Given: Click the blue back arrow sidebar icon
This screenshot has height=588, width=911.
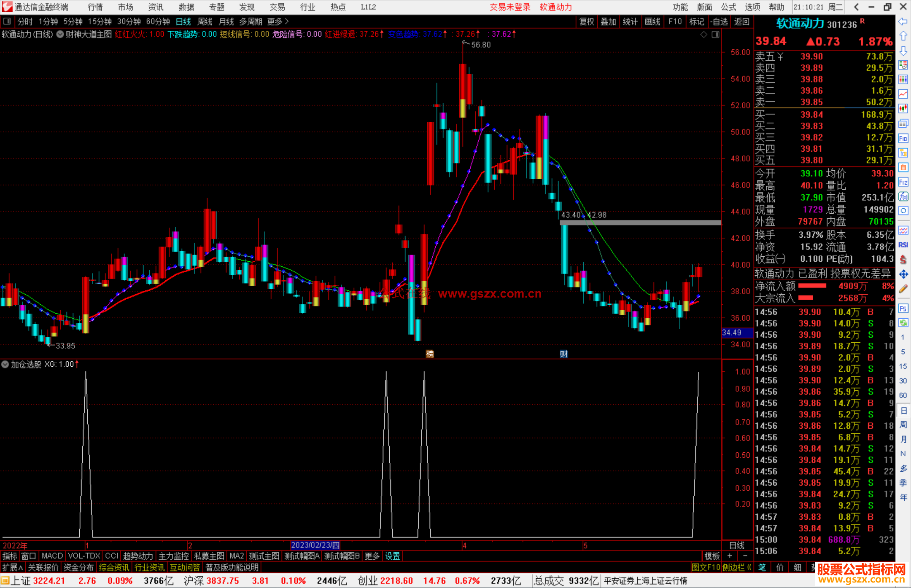Looking at the screenshot, I should (x=903, y=21).
